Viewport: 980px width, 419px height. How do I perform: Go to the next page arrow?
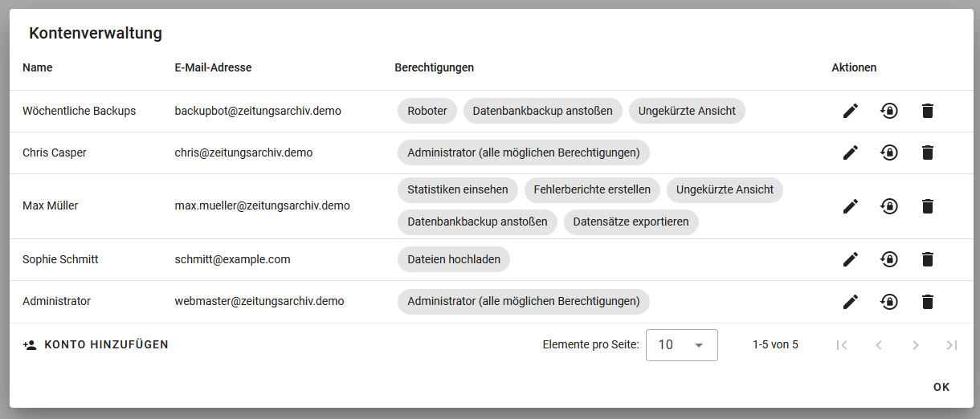pyautogui.click(x=915, y=344)
